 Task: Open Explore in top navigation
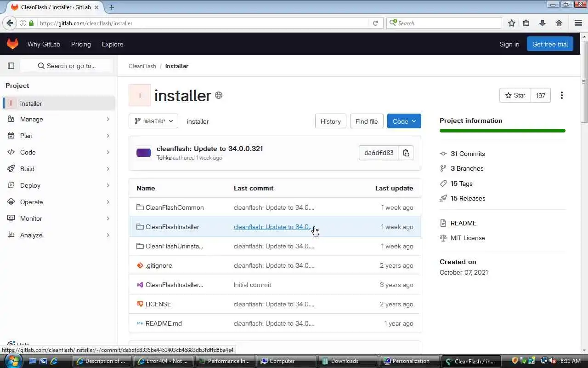[113, 44]
